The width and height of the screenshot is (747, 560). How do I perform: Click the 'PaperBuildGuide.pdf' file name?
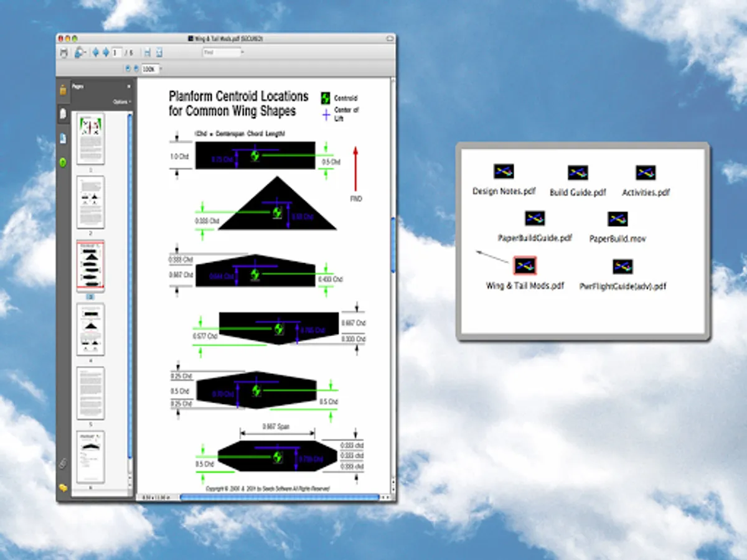tap(535, 238)
